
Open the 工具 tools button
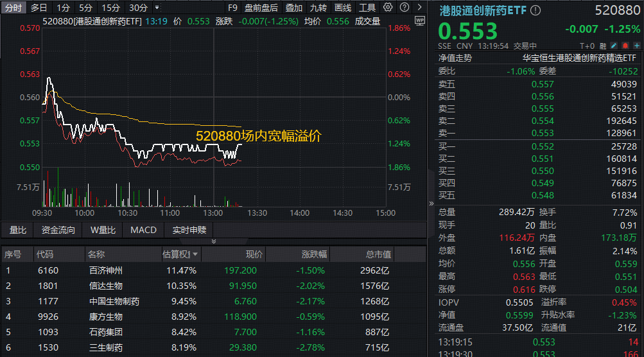click(367, 8)
